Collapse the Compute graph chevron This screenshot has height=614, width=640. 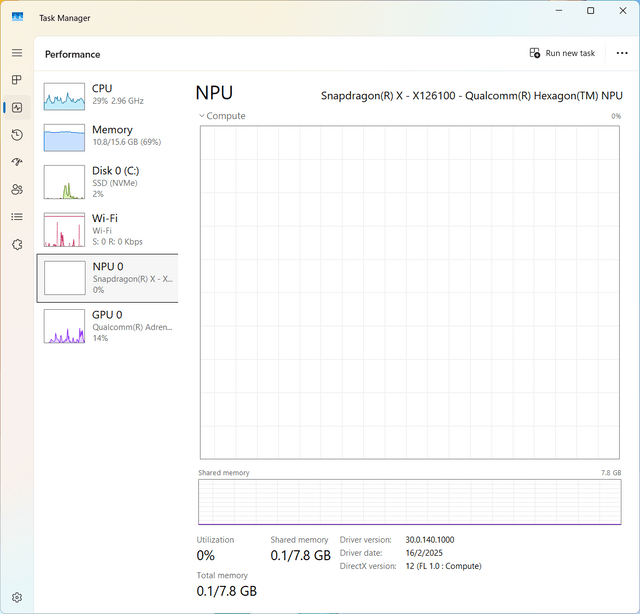(202, 116)
